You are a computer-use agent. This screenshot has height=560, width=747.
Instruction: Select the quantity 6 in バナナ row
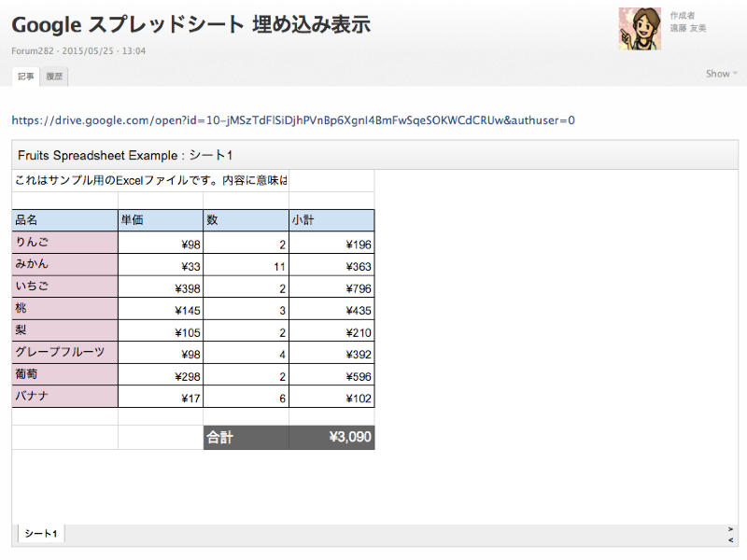click(x=246, y=396)
